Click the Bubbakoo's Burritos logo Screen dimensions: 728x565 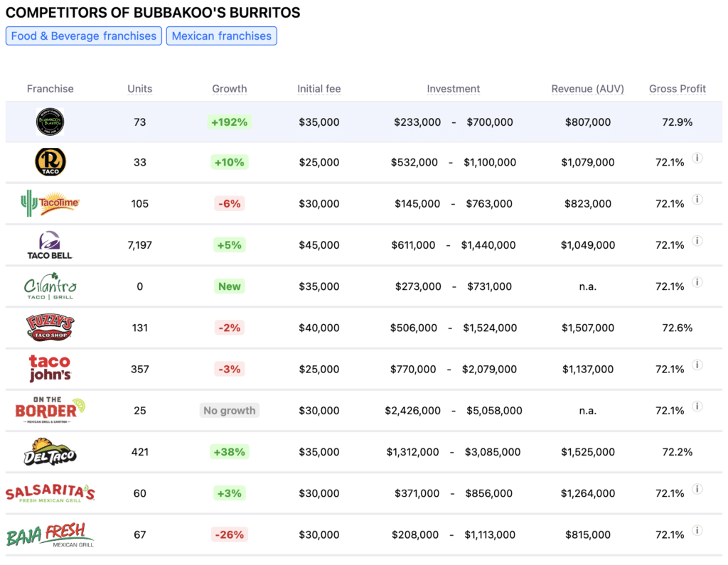50,122
